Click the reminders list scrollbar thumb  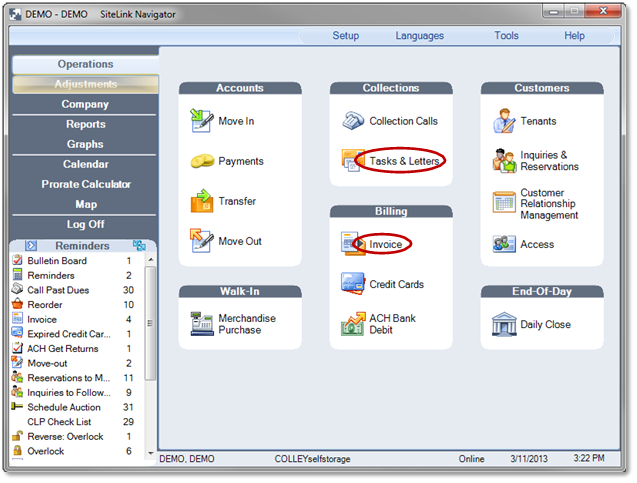150,323
